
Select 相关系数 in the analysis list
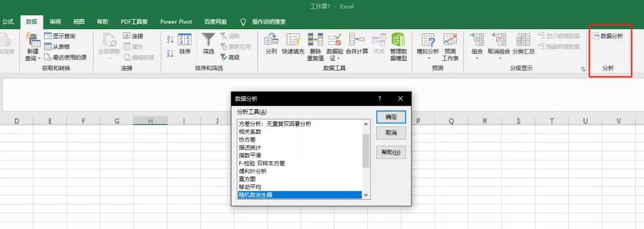[300, 132]
